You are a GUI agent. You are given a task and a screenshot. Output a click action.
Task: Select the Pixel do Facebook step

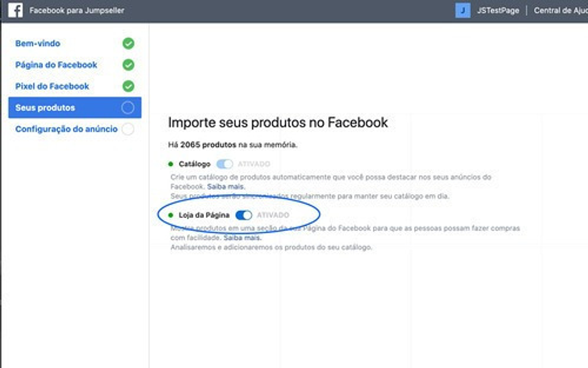point(52,86)
